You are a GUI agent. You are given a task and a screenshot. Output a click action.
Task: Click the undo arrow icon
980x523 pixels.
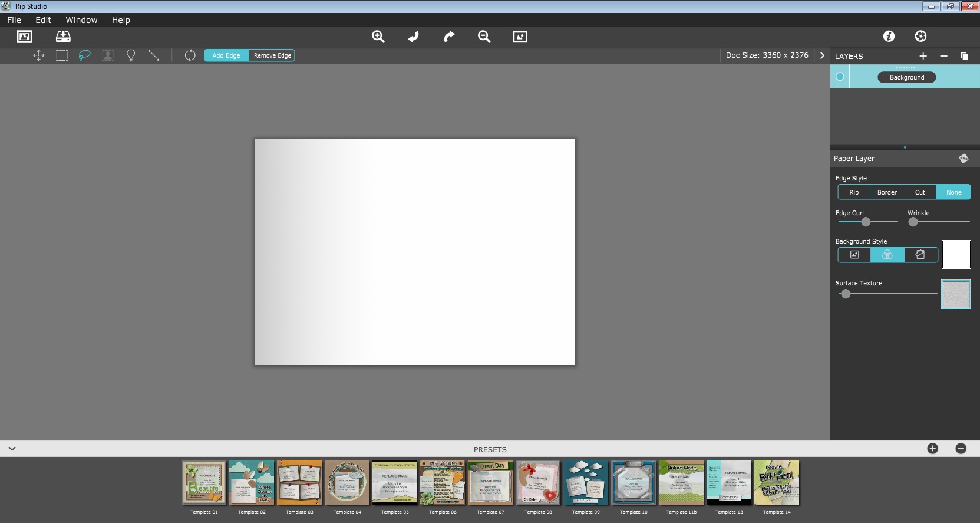tap(414, 37)
